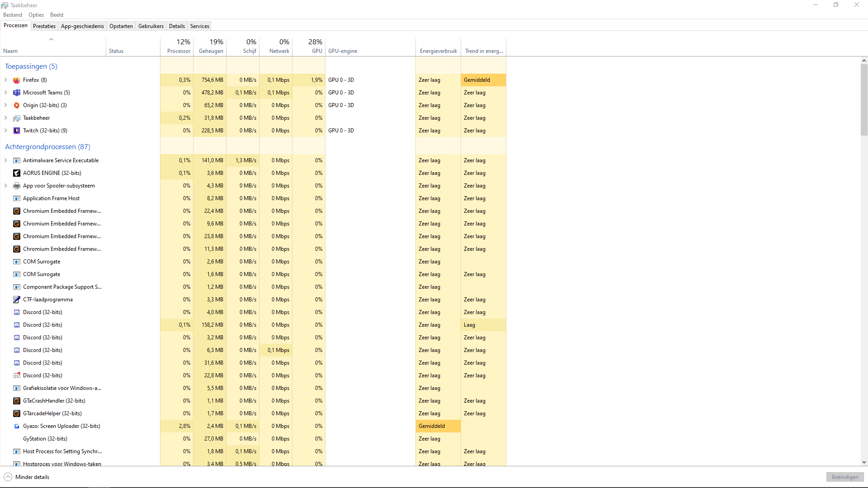
Task: Click the Firefox icon in the process list
Action: [x=17, y=80]
